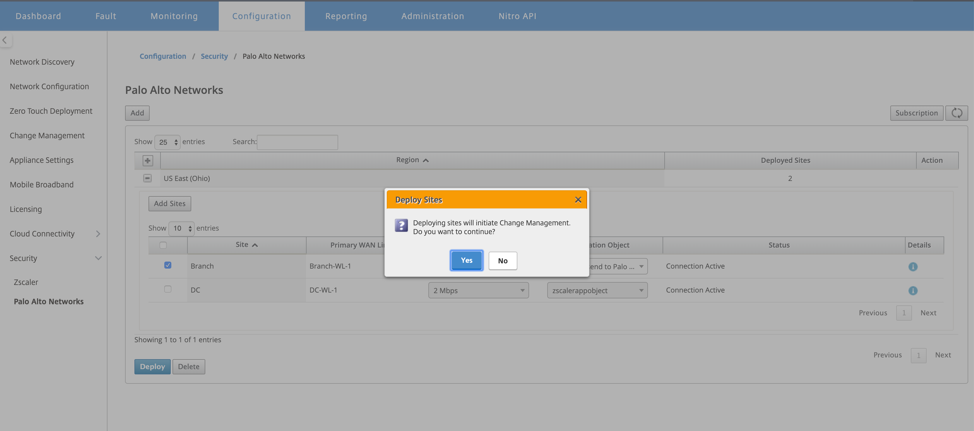Change the Show 25 entries selector
Image resolution: width=974 pixels, height=431 pixels.
click(x=167, y=142)
